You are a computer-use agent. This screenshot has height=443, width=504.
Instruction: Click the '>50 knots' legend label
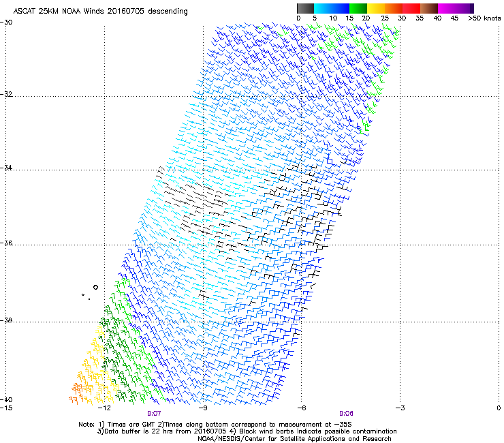[484, 18]
